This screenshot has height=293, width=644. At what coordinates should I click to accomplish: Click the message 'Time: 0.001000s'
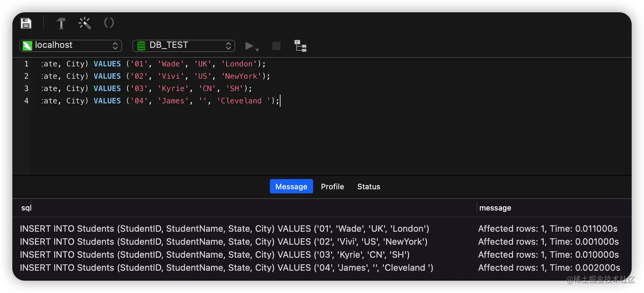584,242
